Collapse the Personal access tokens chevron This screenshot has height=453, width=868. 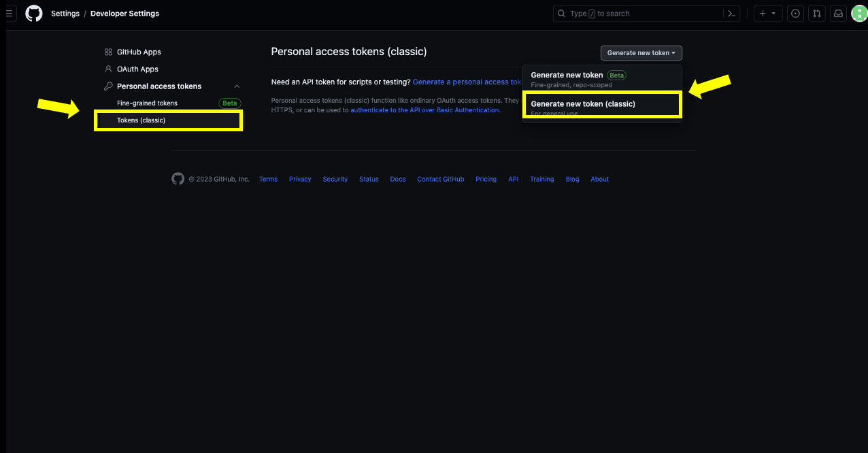click(x=237, y=86)
